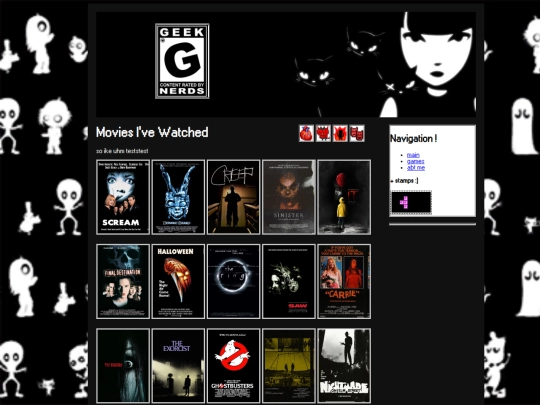Viewport: 540px width, 405px height.
Task: Click the Halloween pumpkin knife poster
Action: [178, 281]
